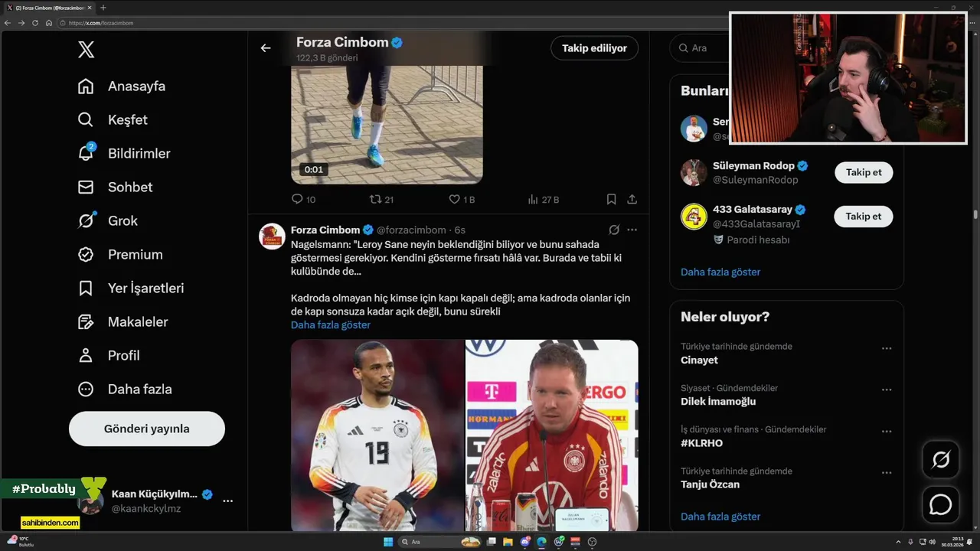Expand Daha fazla menu
This screenshot has height=551, width=980.
coord(125,389)
